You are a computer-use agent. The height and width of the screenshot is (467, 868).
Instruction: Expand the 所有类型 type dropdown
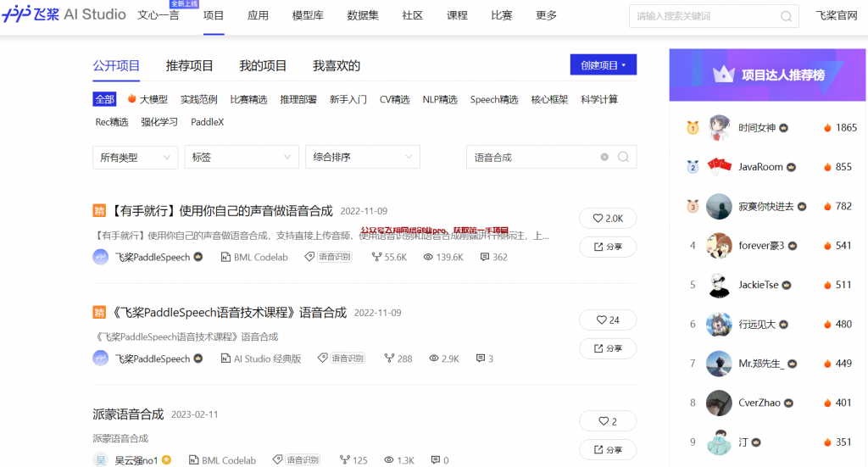135,157
